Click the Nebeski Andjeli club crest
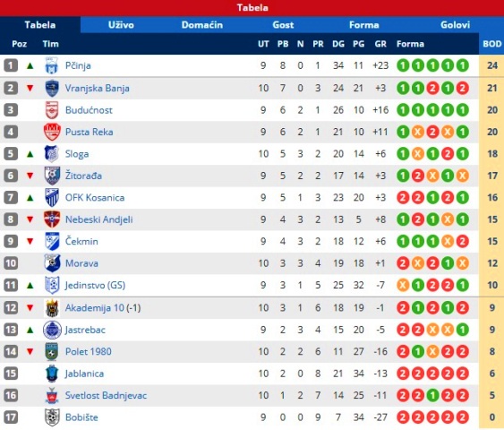 pos(52,219)
